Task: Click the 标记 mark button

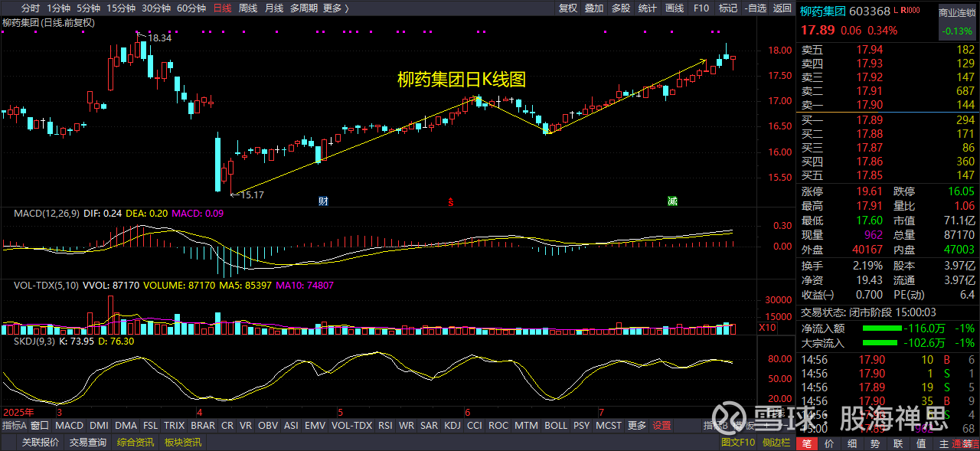Action: 728,8
